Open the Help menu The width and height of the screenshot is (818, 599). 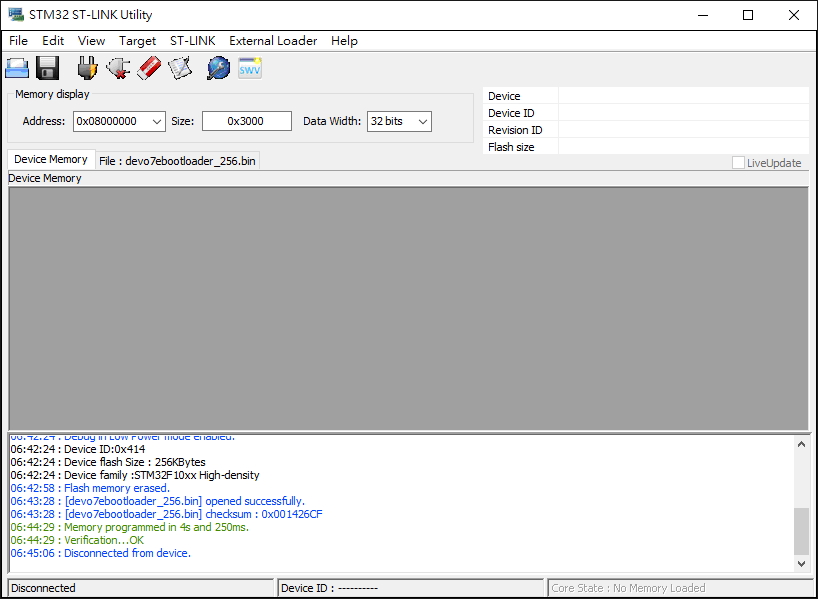coord(344,41)
